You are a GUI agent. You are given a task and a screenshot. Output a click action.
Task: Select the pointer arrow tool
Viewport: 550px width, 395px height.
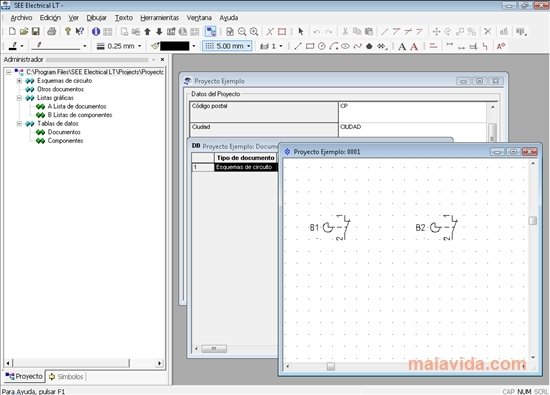(x=301, y=32)
